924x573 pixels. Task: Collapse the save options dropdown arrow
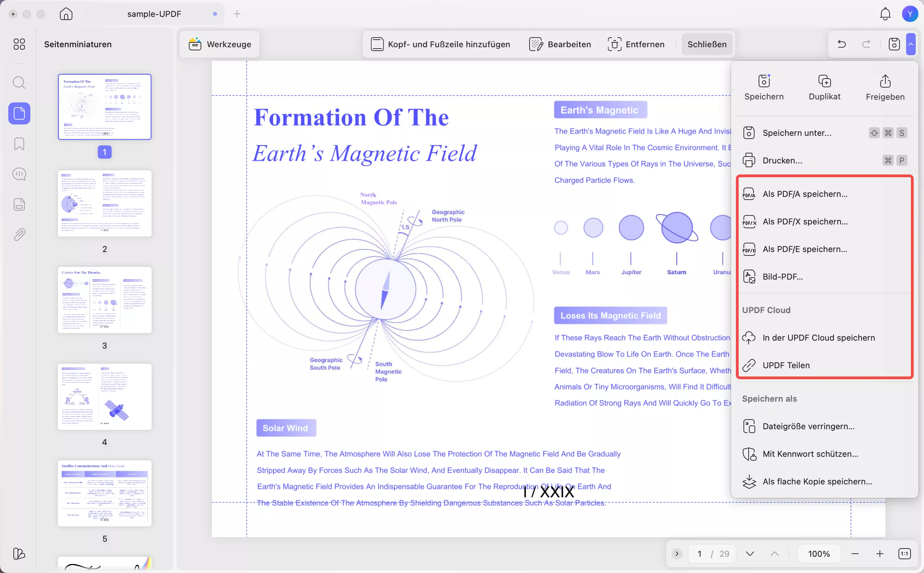pos(911,44)
